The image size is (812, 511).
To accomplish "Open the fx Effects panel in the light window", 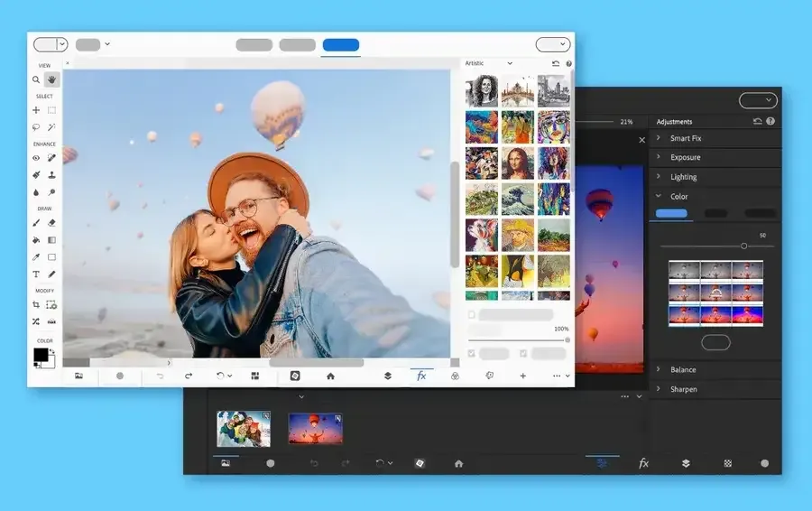I will pos(421,376).
